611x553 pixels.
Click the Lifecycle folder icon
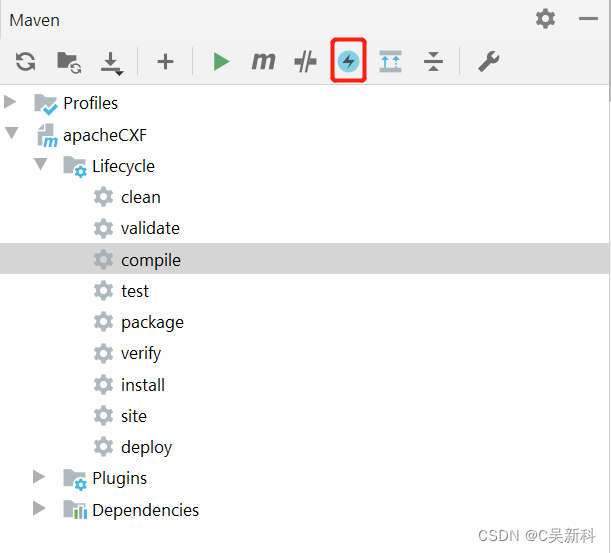click(75, 167)
